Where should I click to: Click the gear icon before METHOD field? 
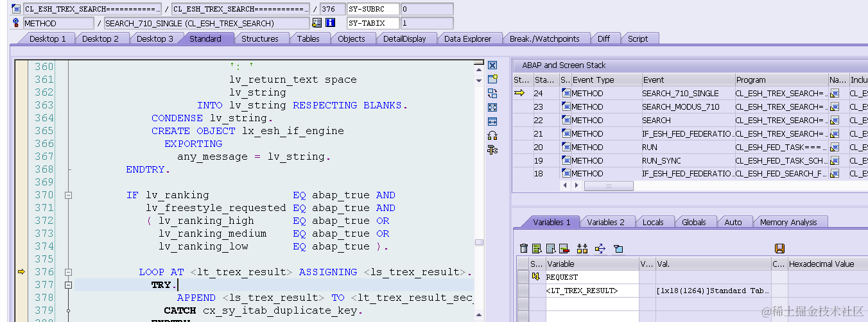pos(16,23)
